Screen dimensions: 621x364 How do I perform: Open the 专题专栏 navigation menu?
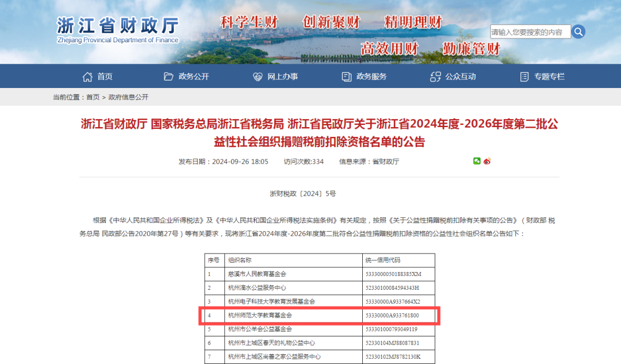pyautogui.click(x=549, y=76)
